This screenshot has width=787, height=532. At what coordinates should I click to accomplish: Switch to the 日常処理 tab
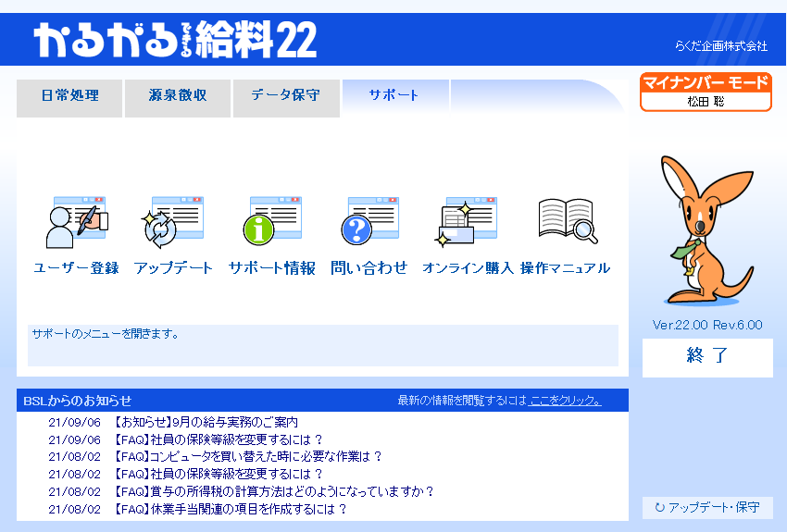(x=69, y=98)
